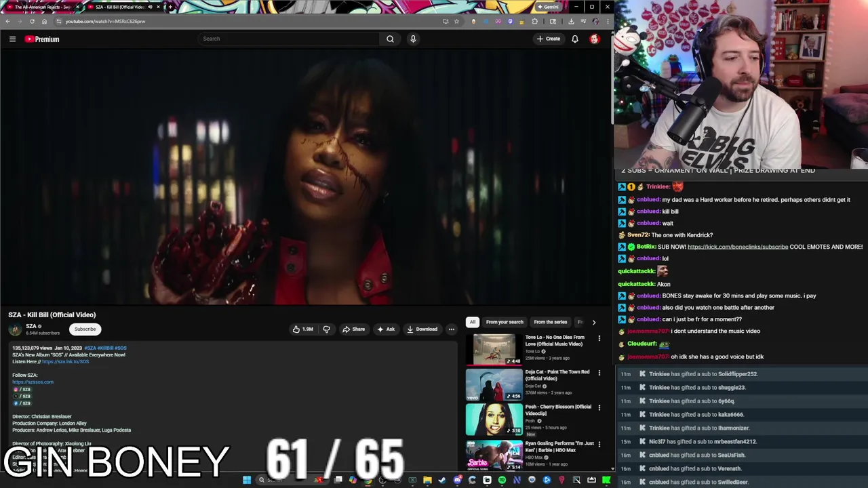Select From the series chip

pyautogui.click(x=550, y=323)
